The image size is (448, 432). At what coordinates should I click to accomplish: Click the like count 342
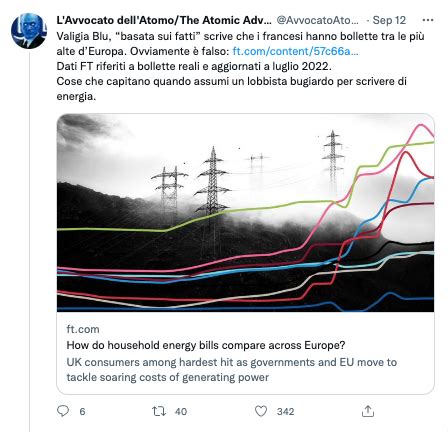tap(285, 412)
